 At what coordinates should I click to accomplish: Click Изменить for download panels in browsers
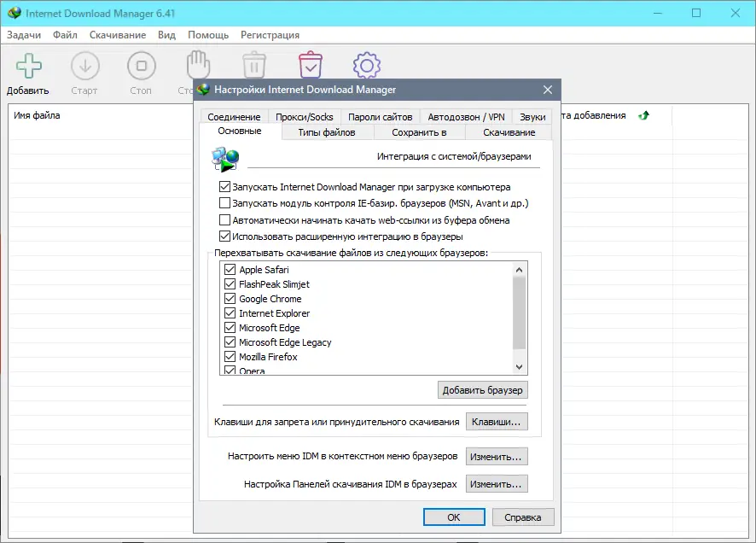[497, 484]
